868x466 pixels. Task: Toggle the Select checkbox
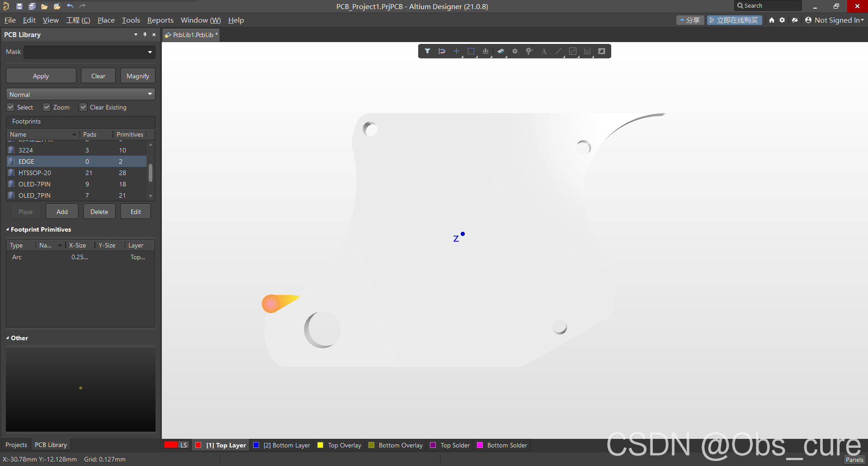tap(10, 107)
